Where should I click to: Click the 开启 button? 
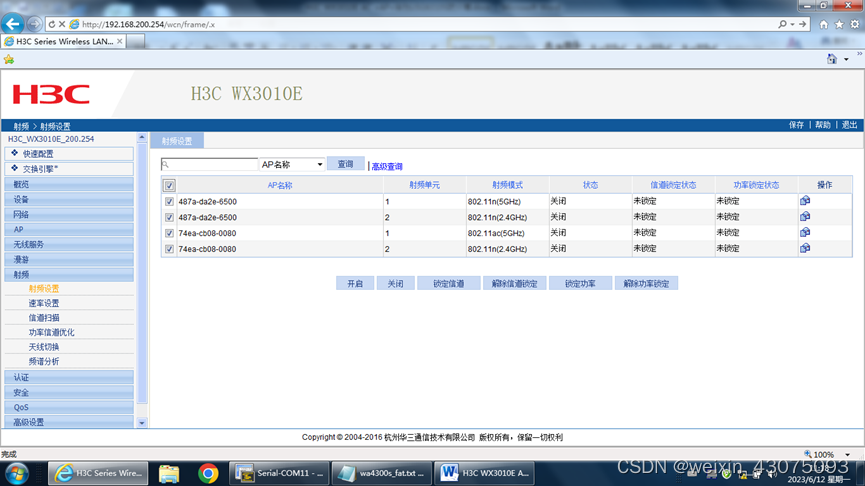355,284
